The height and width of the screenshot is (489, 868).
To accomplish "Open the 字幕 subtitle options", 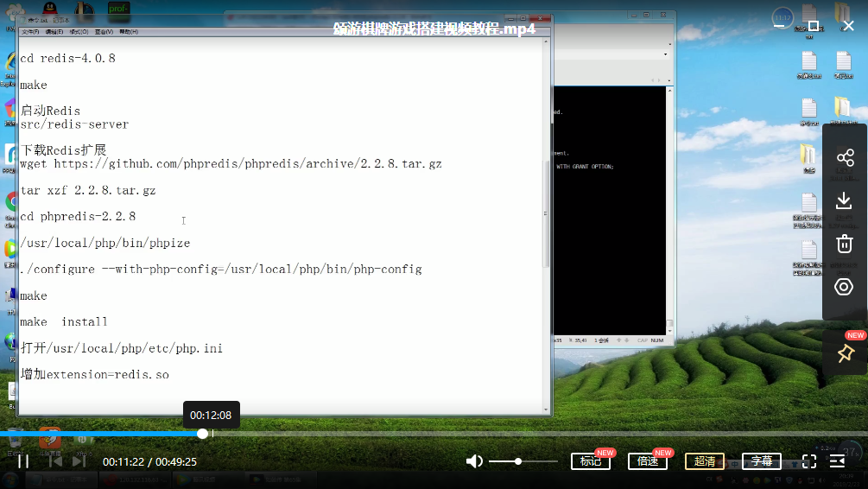I will click(x=761, y=461).
